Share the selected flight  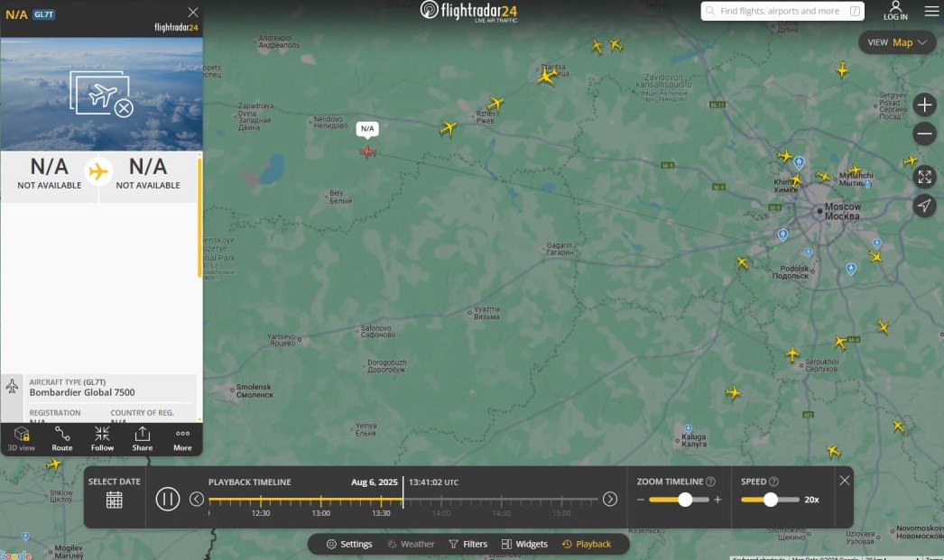(143, 438)
